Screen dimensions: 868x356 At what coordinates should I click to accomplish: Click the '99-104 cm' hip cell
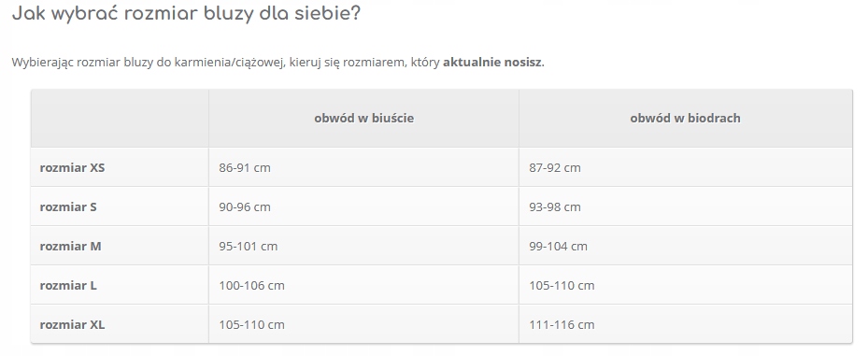pyautogui.click(x=685, y=246)
